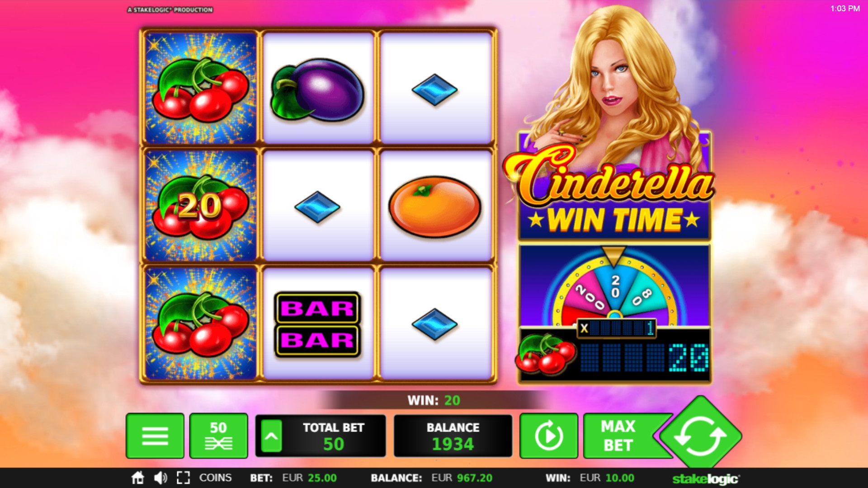Switch the COINS display mode
This screenshot has height=488, width=868.
(x=215, y=478)
